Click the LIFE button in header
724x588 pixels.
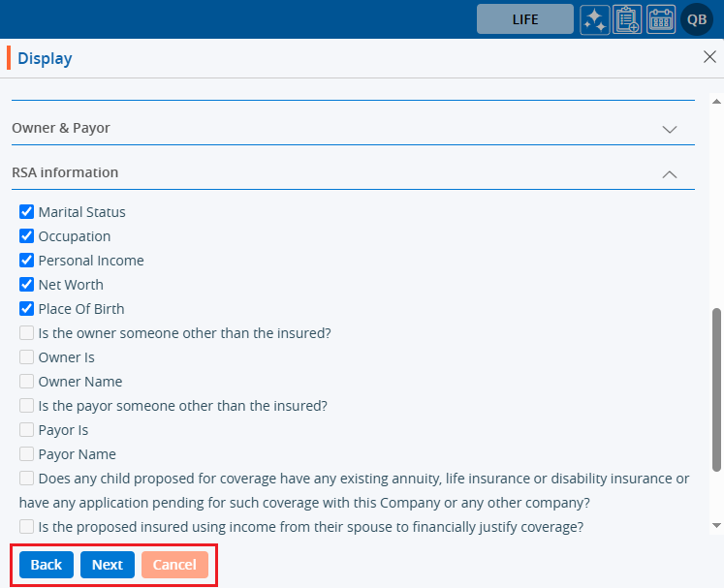(x=524, y=19)
